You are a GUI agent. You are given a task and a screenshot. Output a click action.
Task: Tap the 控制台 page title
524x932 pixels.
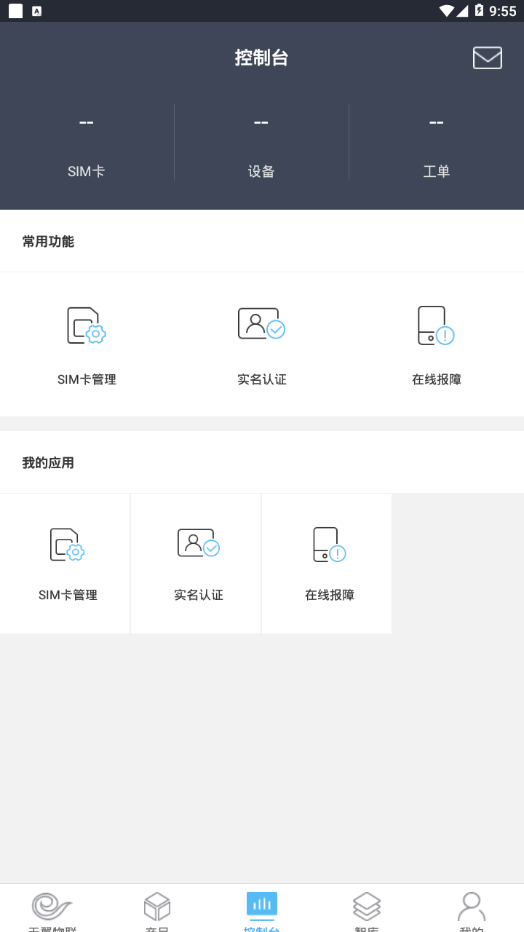(261, 58)
